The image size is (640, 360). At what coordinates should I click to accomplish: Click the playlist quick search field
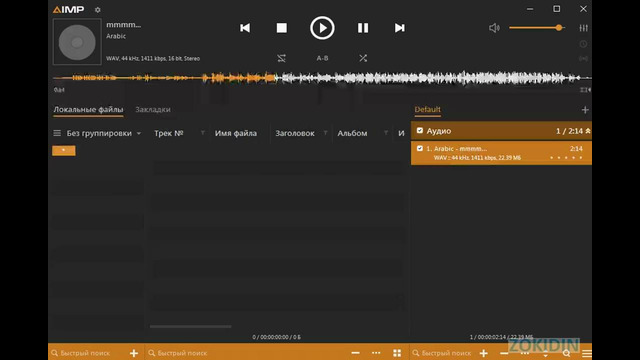pos(443,353)
